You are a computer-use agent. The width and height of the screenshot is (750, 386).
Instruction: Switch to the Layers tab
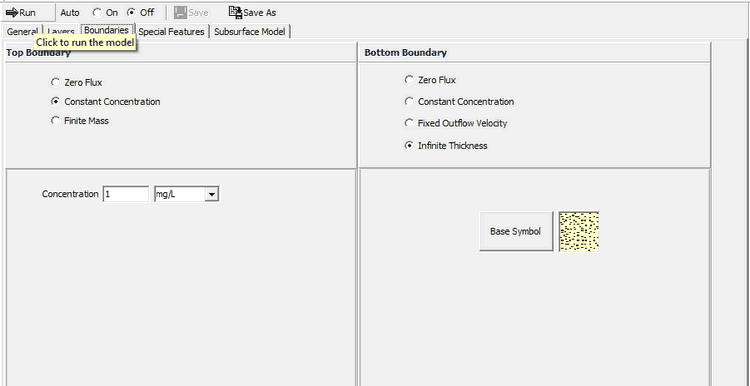tap(61, 32)
